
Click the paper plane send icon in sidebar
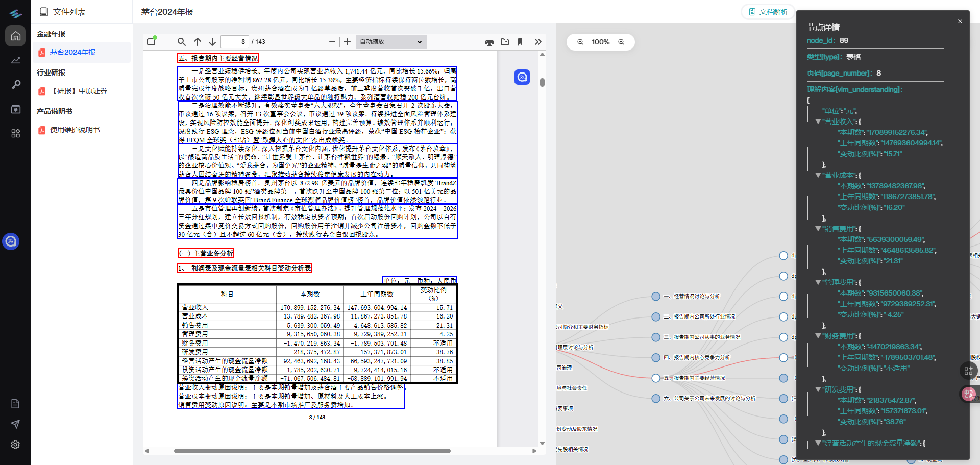(x=15, y=424)
